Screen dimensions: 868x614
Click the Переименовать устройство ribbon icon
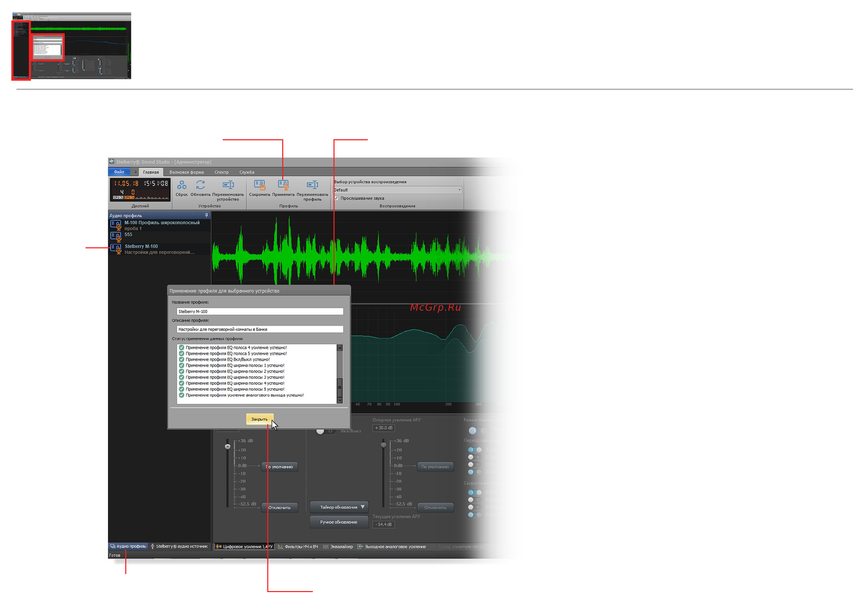pyautogui.click(x=228, y=185)
